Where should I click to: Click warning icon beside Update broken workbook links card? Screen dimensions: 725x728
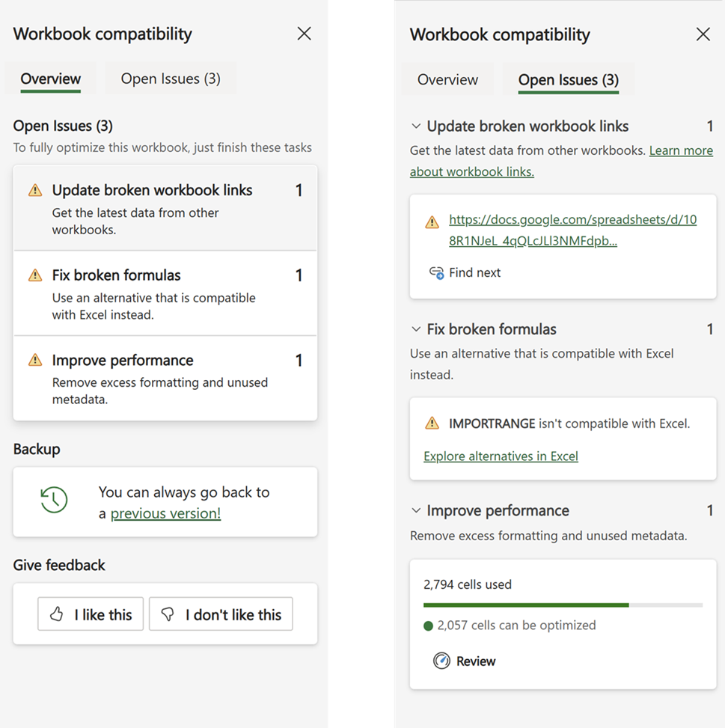pos(35,190)
